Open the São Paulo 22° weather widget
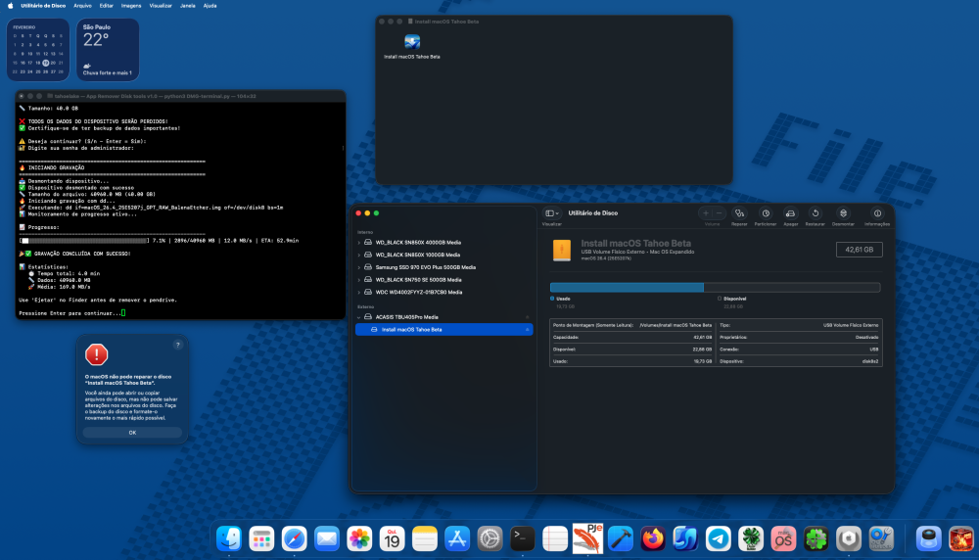Screen dimensions: 979x560 [x=108, y=49]
